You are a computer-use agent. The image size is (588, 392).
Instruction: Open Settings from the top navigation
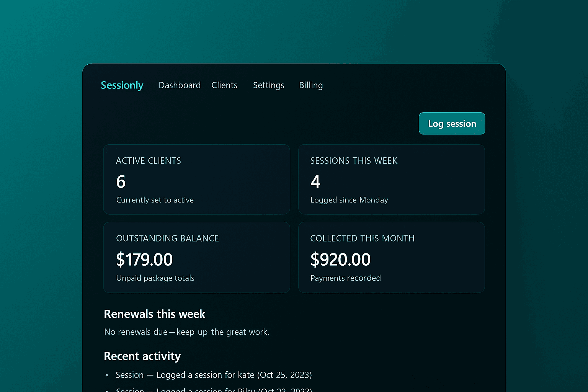coord(268,85)
